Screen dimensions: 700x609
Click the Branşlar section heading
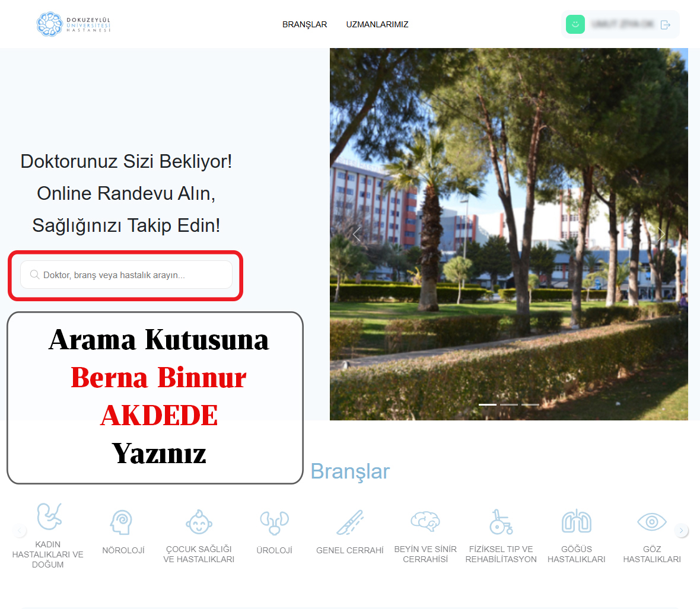pos(350,471)
